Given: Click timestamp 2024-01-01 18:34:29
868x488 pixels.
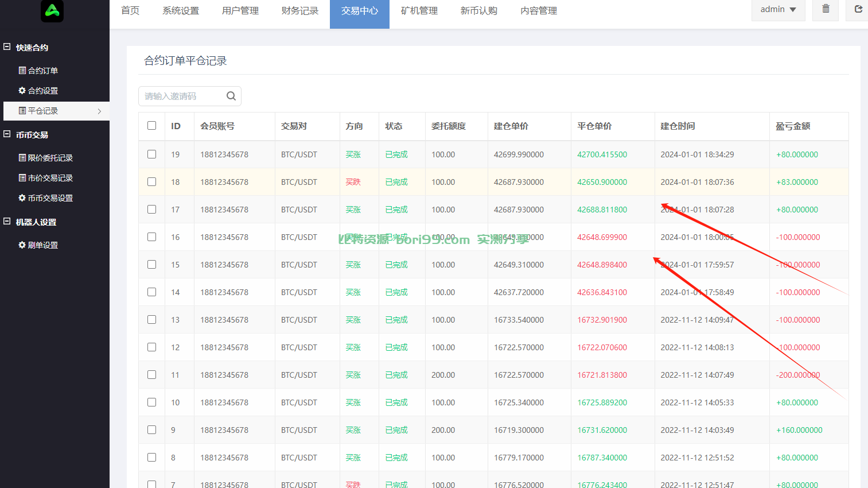Looking at the screenshot, I should pyautogui.click(x=697, y=154).
